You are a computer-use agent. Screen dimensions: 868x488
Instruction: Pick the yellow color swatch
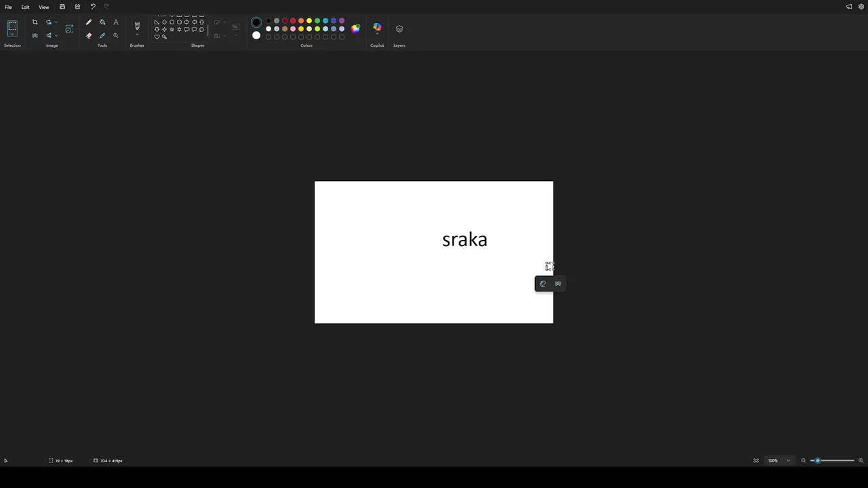point(309,21)
